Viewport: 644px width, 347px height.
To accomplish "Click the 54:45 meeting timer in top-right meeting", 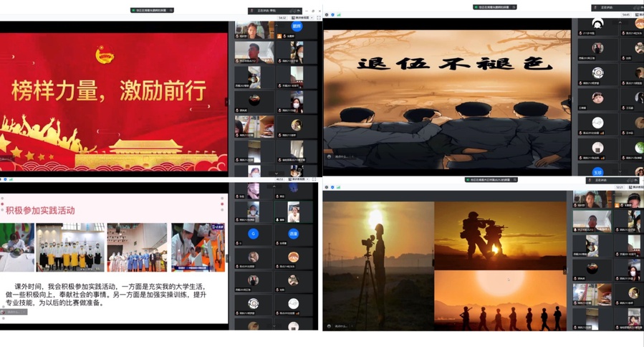I will click(x=626, y=14).
